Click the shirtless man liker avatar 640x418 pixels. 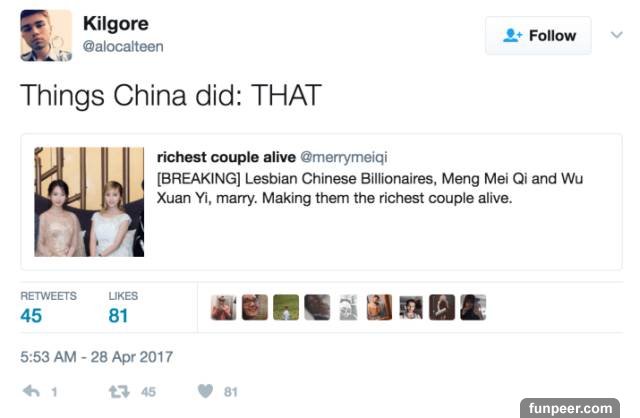(x=379, y=307)
